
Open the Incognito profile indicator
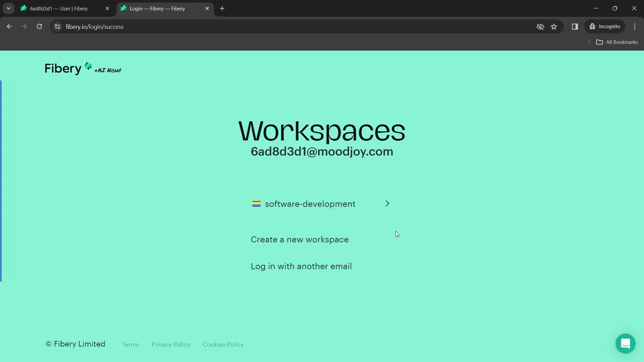coord(605,26)
